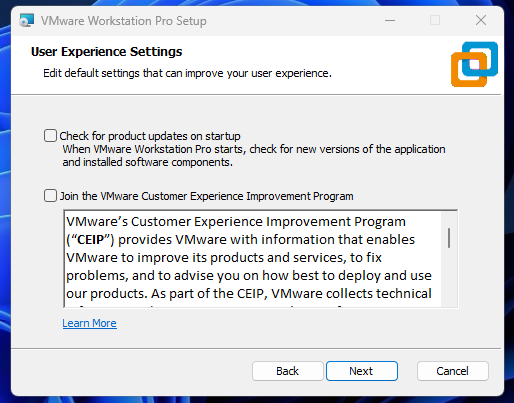Click the installer icon in the title bar

[x=26, y=20]
